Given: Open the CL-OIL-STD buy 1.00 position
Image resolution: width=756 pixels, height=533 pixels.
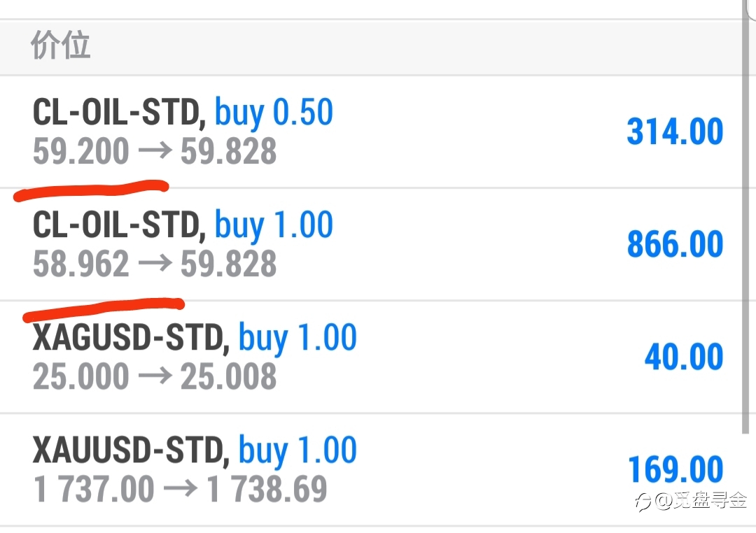Looking at the screenshot, I should 371,244.
